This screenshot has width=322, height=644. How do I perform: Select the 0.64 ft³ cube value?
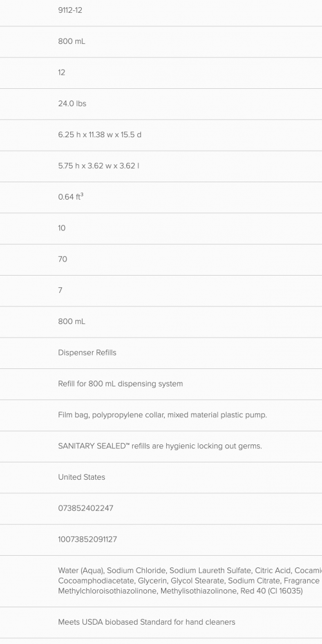(71, 196)
